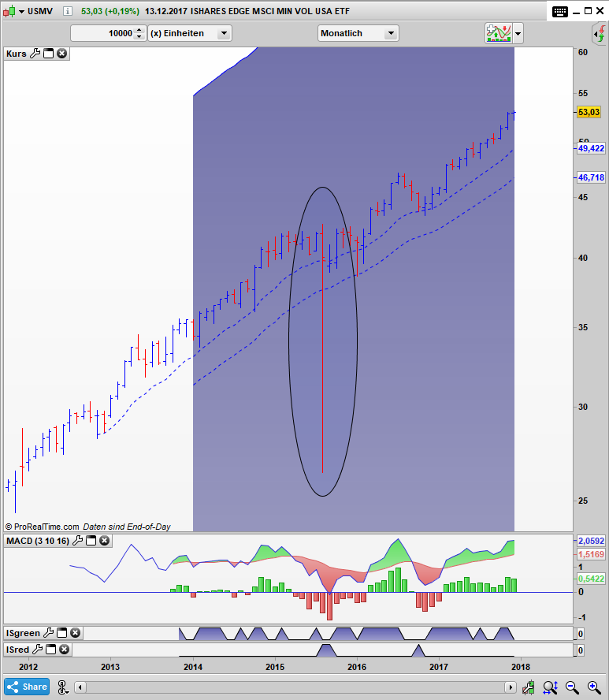This screenshot has height=700, width=609.
Task: Remove the MACD indicator panel
Action: click(x=105, y=541)
